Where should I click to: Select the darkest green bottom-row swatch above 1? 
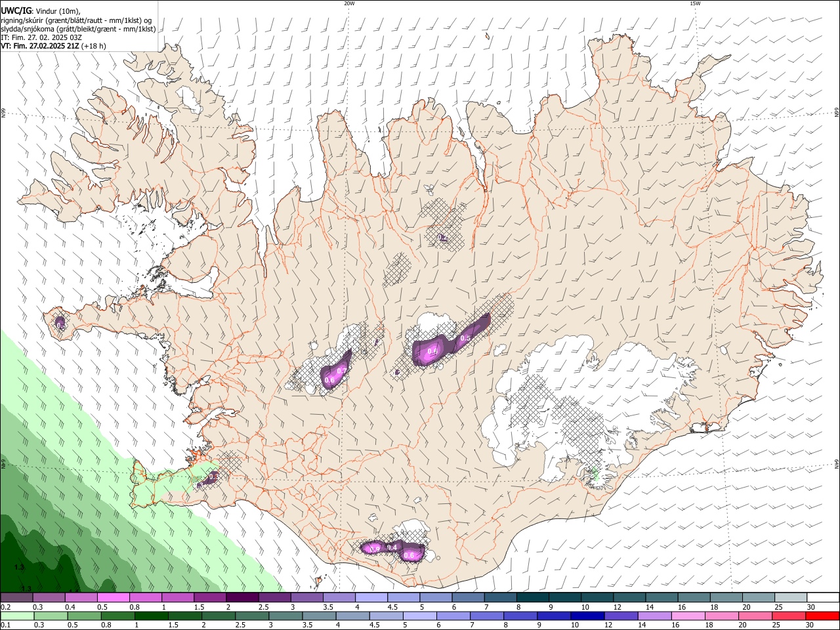coord(151,616)
